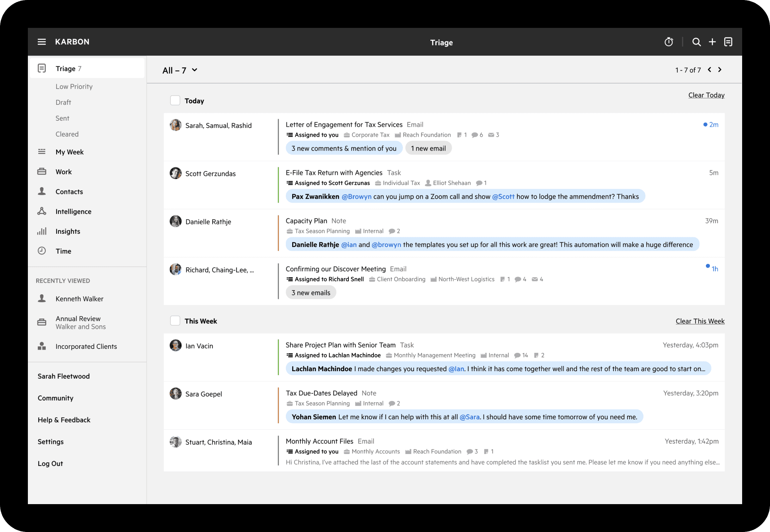Select the Work section in the sidebar
The height and width of the screenshot is (532, 770).
point(64,172)
